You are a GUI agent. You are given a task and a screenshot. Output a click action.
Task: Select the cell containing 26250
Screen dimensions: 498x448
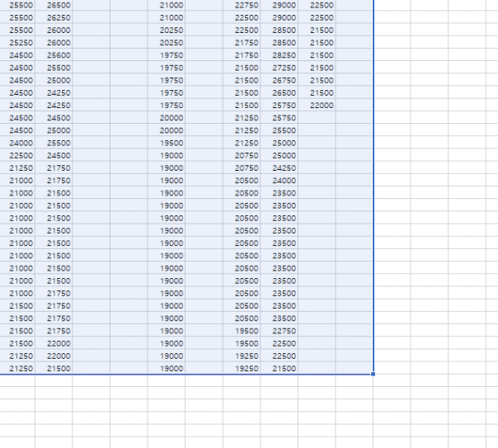54,17
